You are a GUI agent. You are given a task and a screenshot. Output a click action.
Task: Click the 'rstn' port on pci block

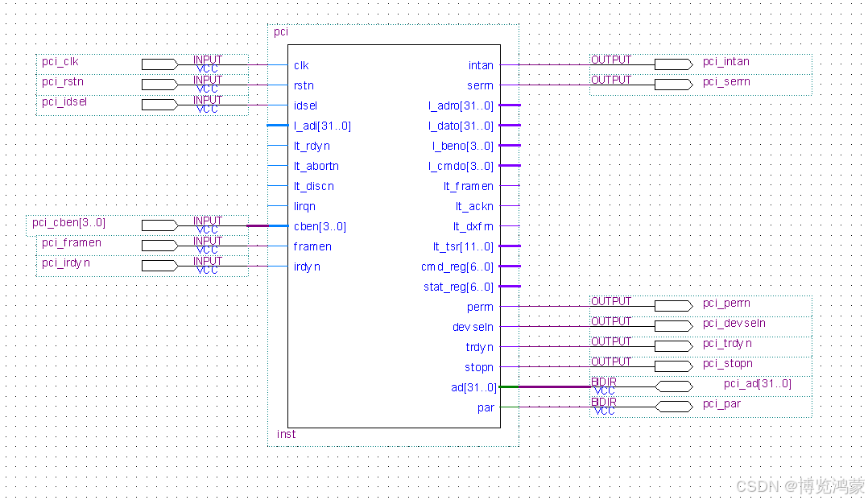pos(304,85)
